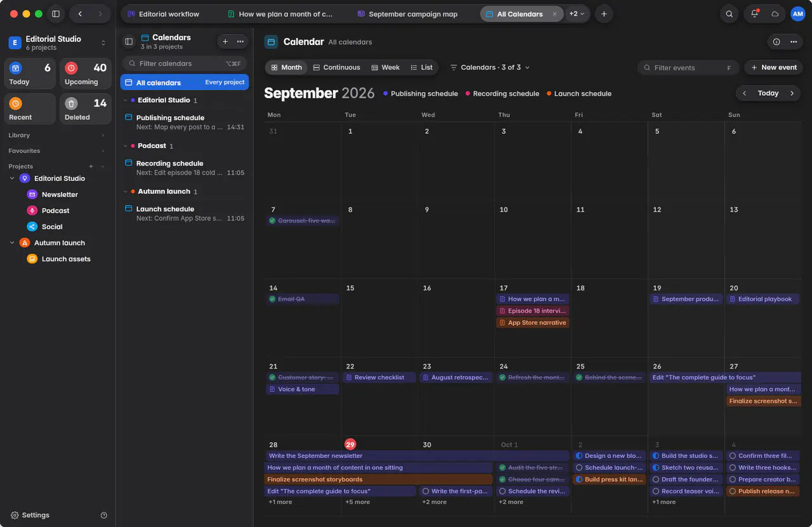Open calendar header more options menu
This screenshot has height=527, width=812.
[x=794, y=42]
